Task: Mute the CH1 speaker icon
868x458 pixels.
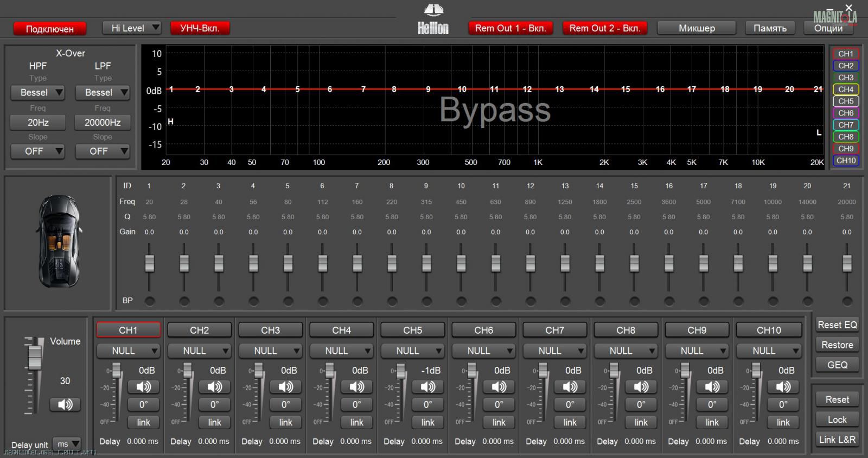Action: [143, 387]
